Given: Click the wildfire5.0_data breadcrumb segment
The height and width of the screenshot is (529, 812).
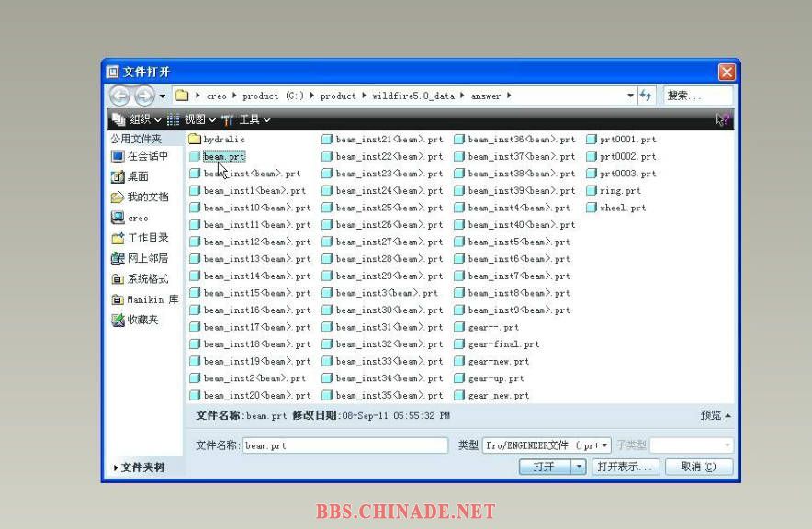Looking at the screenshot, I should [x=413, y=96].
